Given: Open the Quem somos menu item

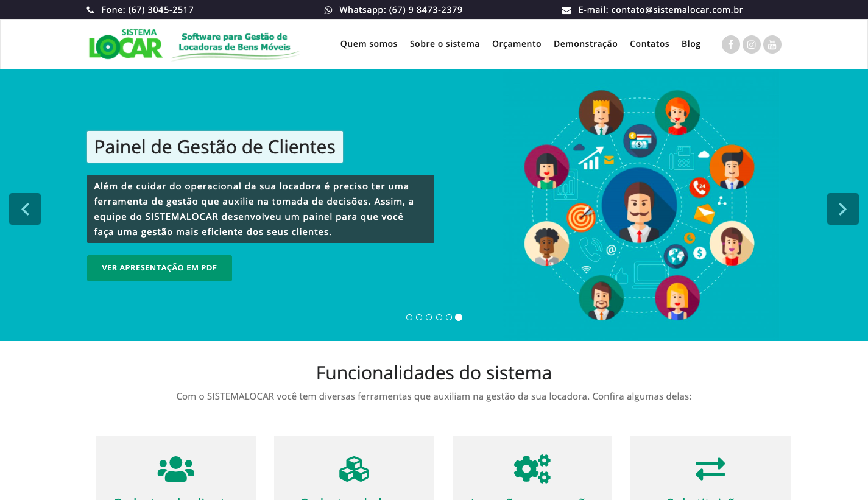Looking at the screenshot, I should (x=369, y=44).
